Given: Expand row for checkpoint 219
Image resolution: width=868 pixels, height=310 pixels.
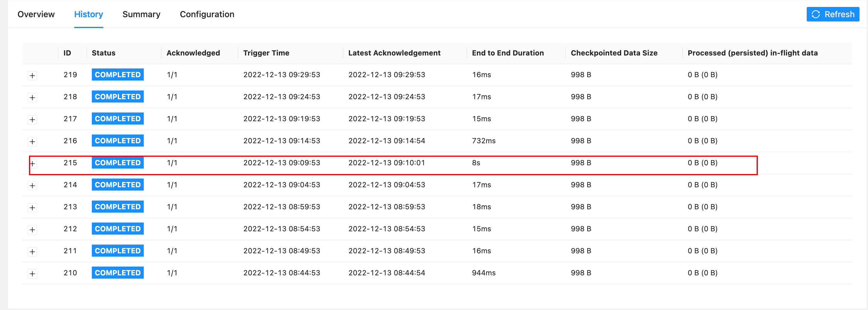Looking at the screenshot, I should point(32,75).
